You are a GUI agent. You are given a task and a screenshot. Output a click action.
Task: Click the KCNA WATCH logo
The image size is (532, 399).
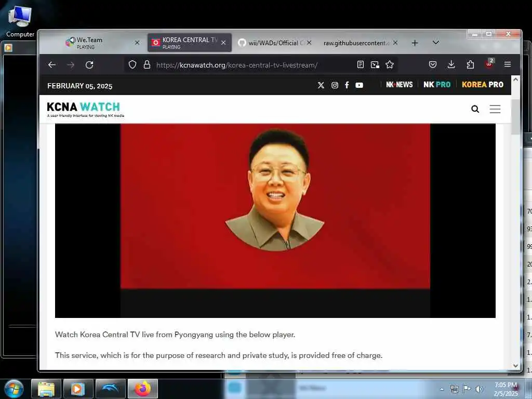pyautogui.click(x=86, y=109)
